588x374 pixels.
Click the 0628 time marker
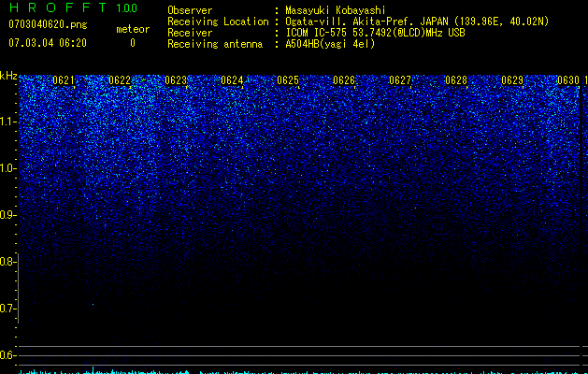[456, 80]
